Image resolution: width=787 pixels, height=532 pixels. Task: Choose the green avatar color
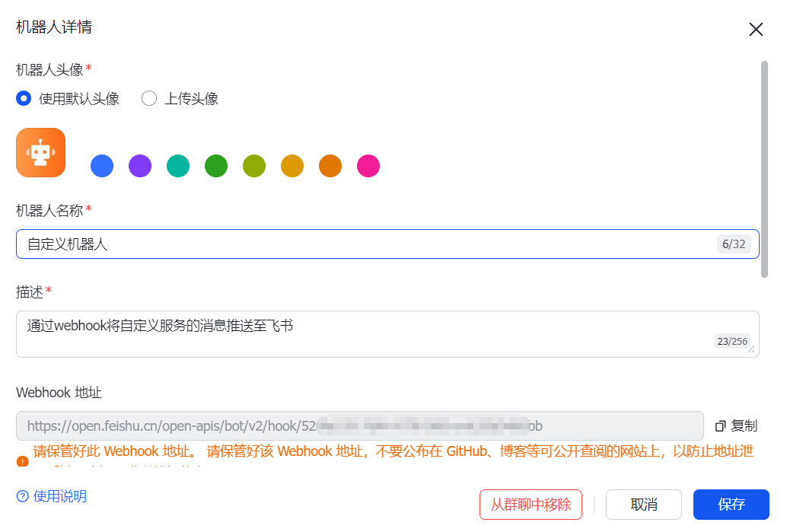pyautogui.click(x=216, y=166)
